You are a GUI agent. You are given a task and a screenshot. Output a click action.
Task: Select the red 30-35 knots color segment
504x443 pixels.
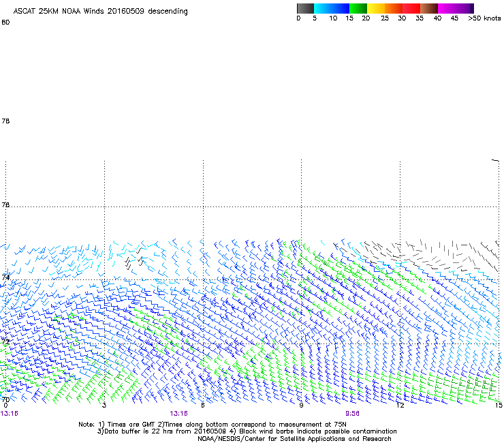(x=411, y=8)
